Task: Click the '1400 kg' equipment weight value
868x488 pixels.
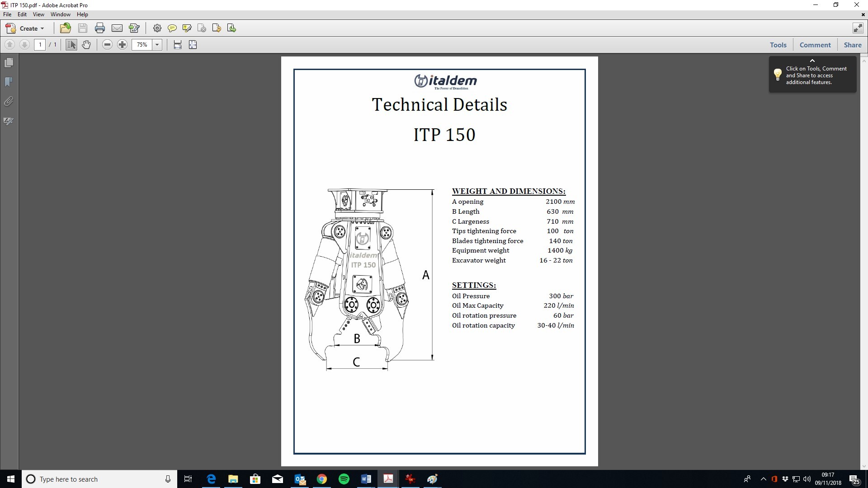Action: 560,250
